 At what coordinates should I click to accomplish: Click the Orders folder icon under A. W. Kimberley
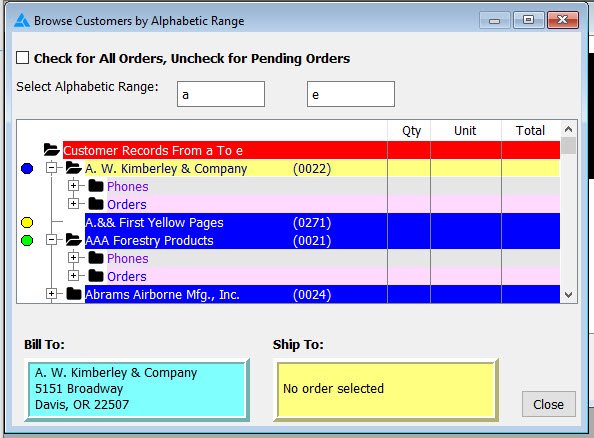[96, 204]
